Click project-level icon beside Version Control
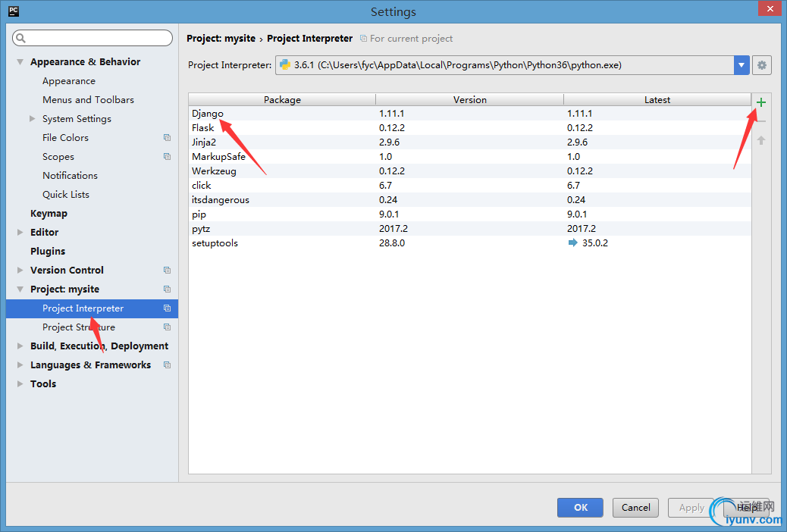The image size is (787, 532). [167, 270]
